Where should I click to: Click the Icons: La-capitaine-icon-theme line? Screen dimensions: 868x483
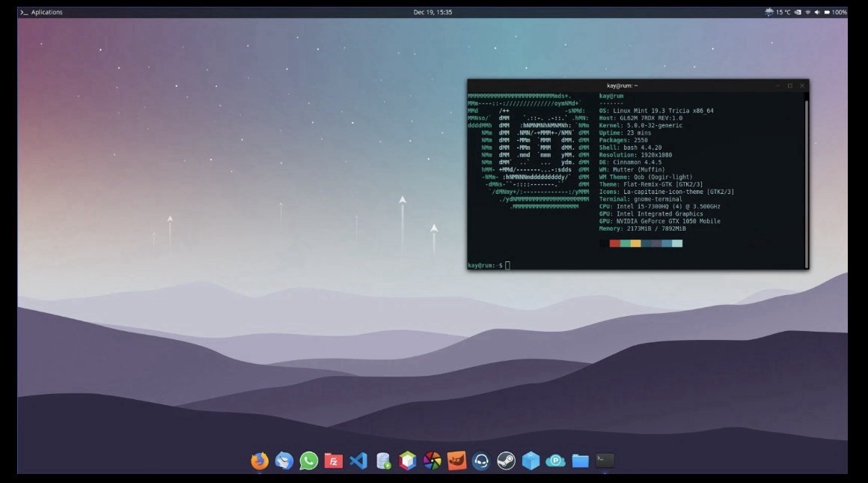pos(667,192)
